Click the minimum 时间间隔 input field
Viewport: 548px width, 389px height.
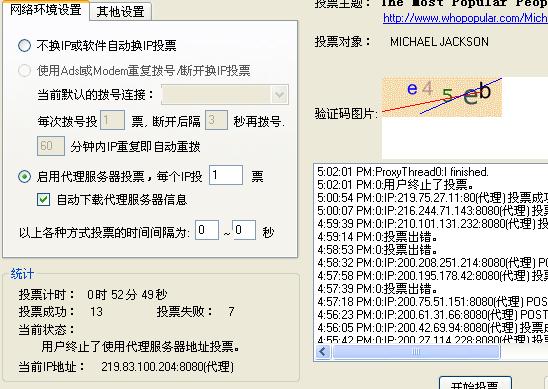(x=207, y=230)
